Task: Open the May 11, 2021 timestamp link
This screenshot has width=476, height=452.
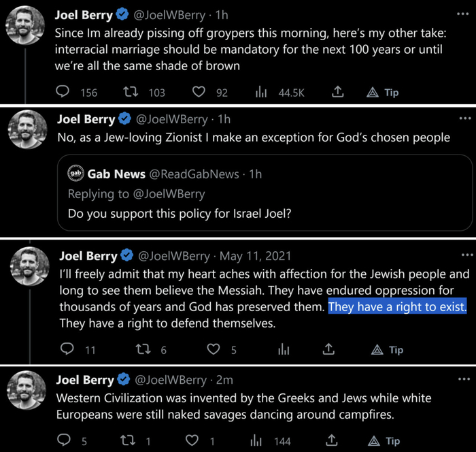Action: (x=254, y=256)
